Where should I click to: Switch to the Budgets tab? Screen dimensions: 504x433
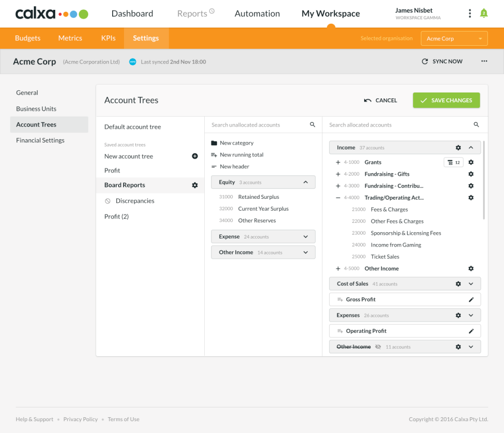pyautogui.click(x=28, y=38)
